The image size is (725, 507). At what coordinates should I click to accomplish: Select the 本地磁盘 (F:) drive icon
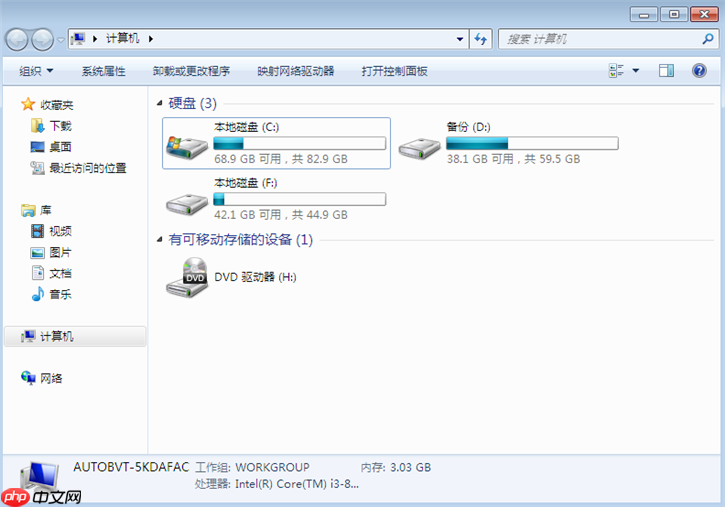coord(187,204)
